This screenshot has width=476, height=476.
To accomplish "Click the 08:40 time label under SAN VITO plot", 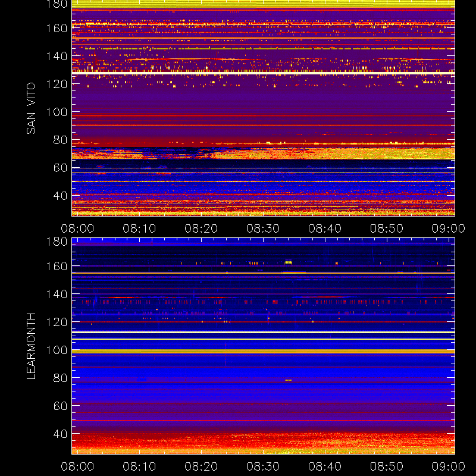I will pyautogui.click(x=325, y=228).
